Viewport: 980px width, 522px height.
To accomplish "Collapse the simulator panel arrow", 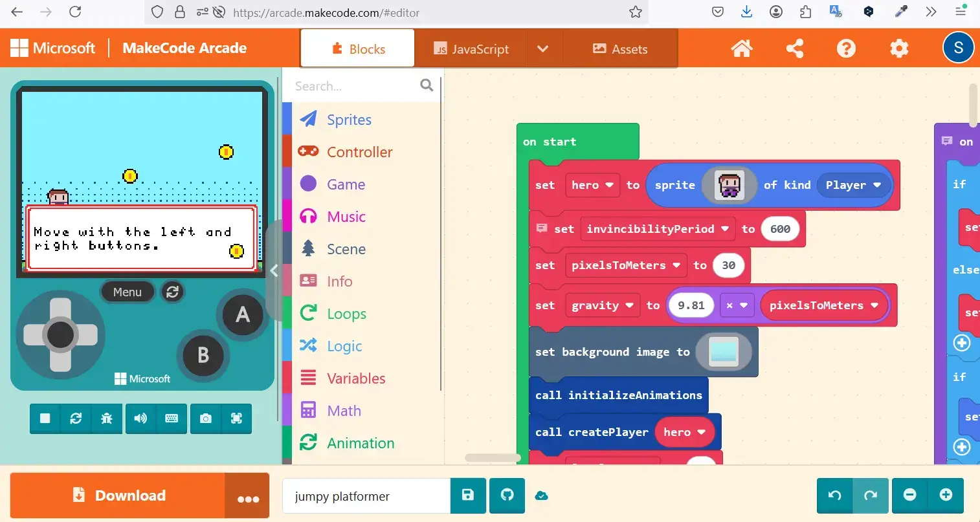I will point(274,271).
